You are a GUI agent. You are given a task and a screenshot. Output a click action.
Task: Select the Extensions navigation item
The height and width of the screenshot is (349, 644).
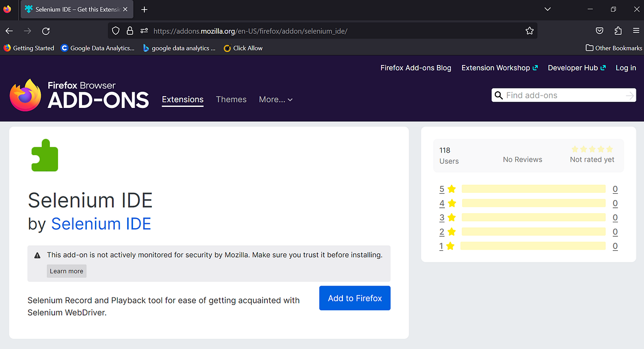point(182,99)
